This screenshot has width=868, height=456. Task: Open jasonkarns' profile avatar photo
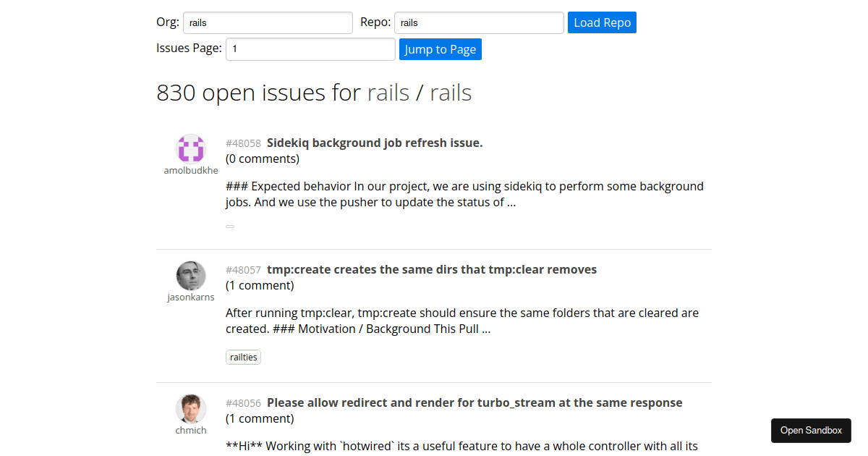(191, 276)
